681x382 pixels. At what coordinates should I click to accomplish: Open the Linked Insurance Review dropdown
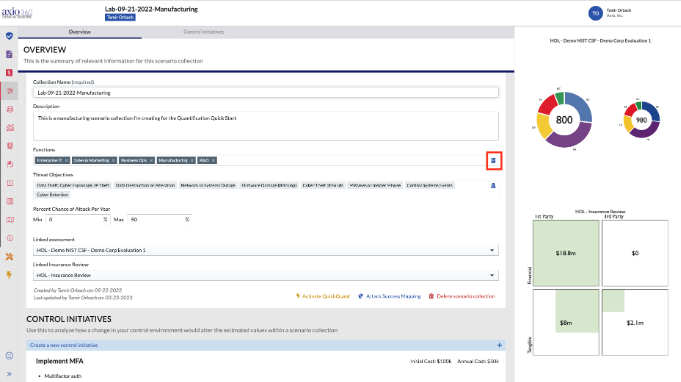pyautogui.click(x=266, y=275)
